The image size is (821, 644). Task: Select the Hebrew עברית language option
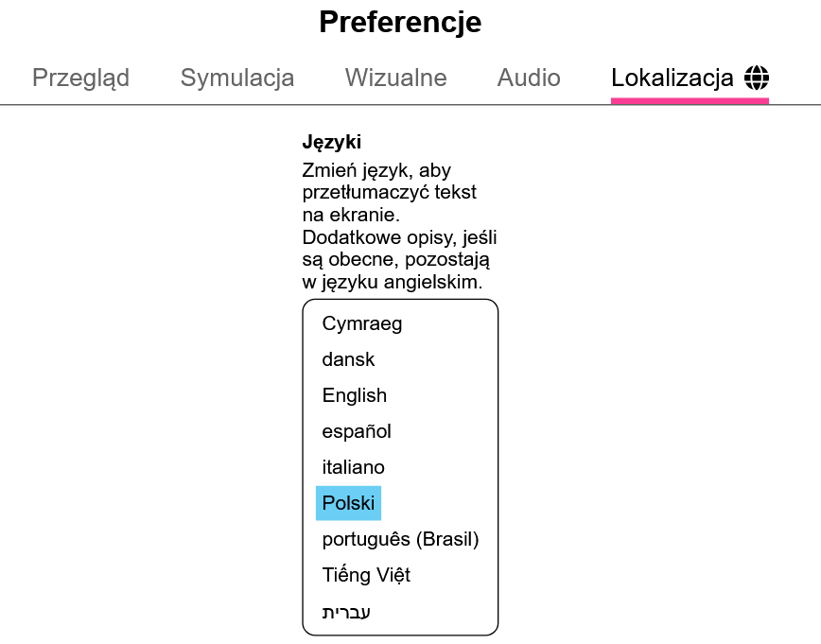pyautogui.click(x=346, y=612)
